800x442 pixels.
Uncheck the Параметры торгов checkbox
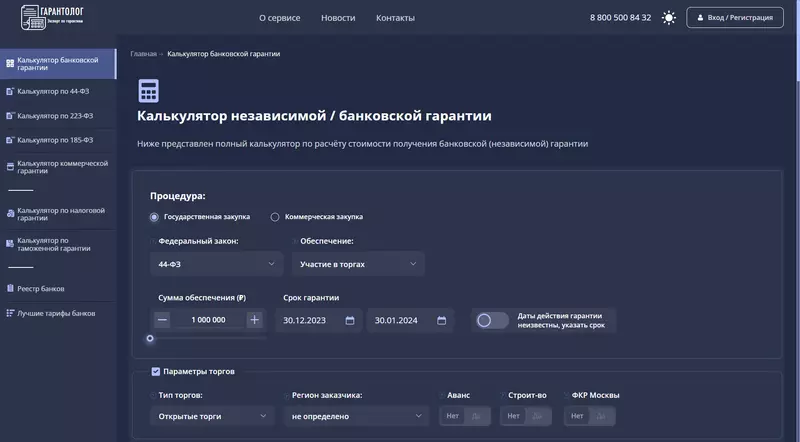tap(156, 372)
